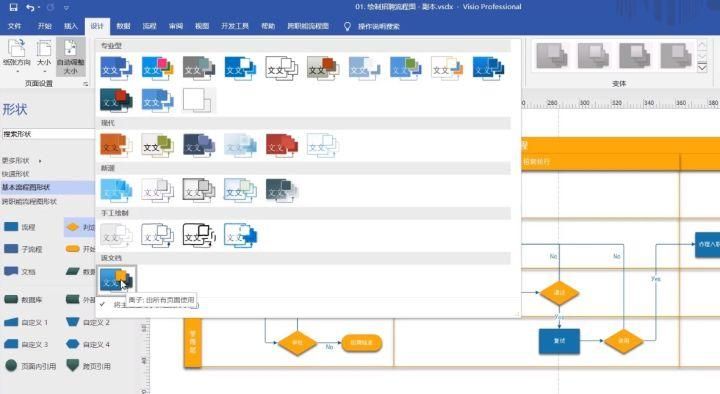Expand the 更多形状 menu arrow

tap(40, 161)
